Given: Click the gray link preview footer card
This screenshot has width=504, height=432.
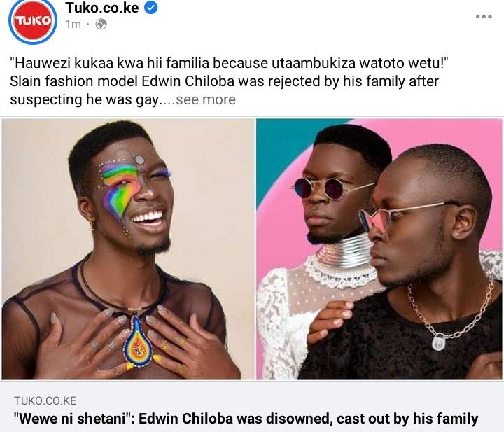Looking at the screenshot, I should [x=252, y=407].
